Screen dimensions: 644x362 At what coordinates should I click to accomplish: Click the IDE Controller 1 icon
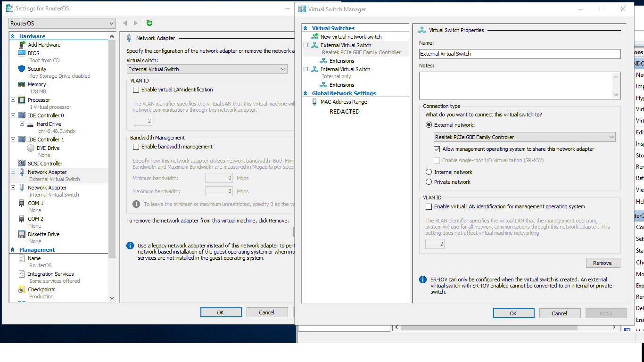[21, 140]
